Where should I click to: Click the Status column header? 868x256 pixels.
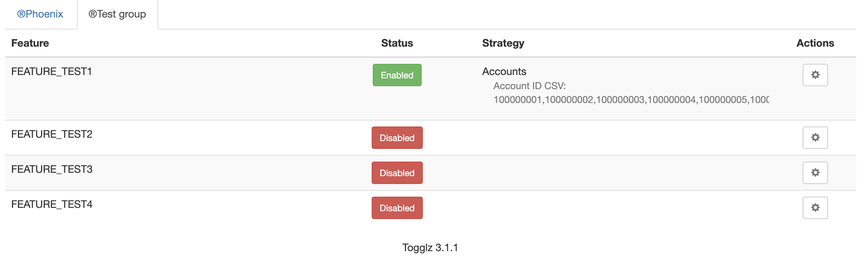click(397, 43)
